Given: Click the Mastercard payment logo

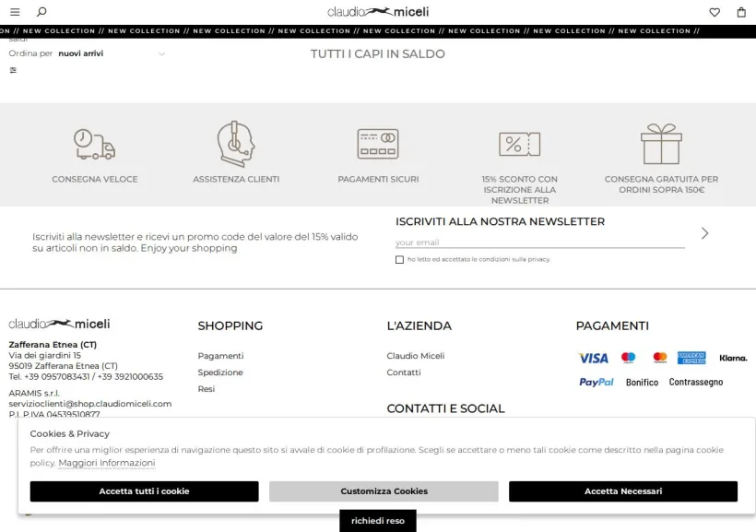Looking at the screenshot, I should 660,358.
